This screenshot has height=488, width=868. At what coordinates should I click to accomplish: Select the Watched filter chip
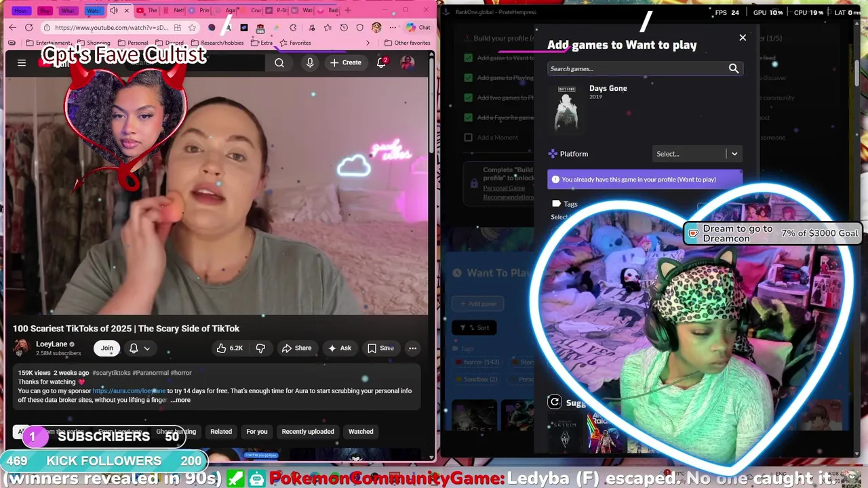point(361,432)
